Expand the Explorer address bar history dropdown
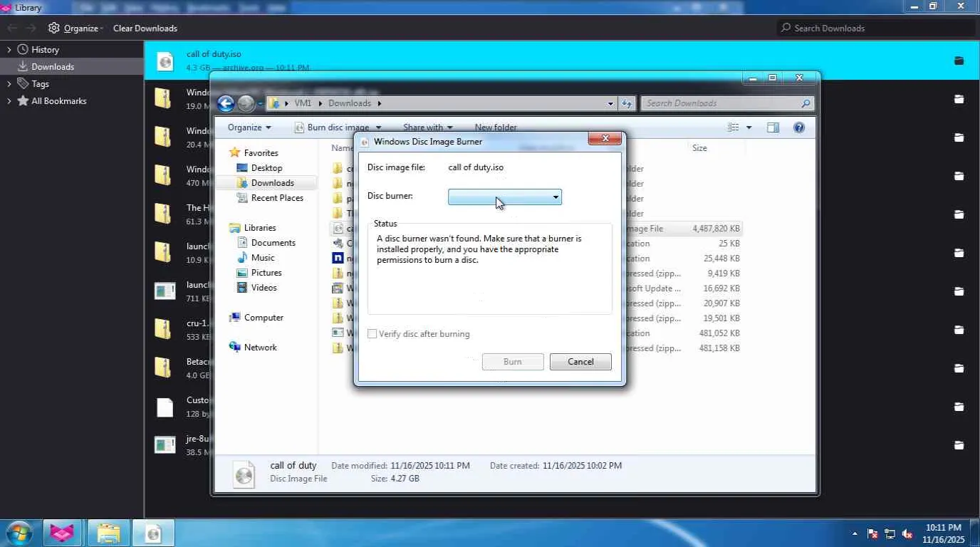980x547 pixels. [610, 103]
